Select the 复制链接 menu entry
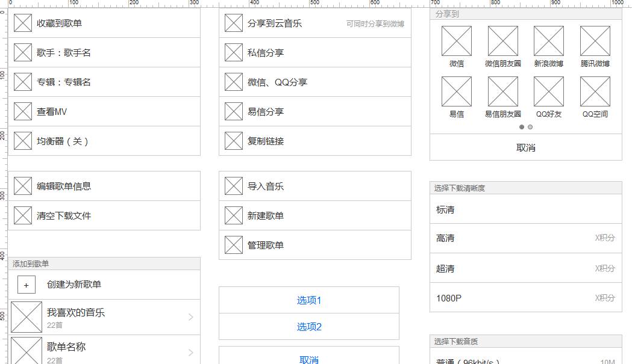 [x=314, y=141]
